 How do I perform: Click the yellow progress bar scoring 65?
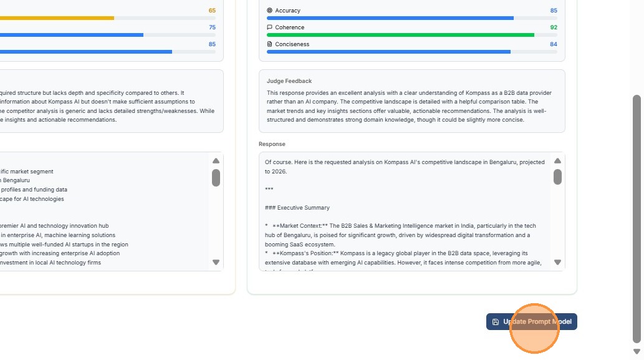pos(57,18)
